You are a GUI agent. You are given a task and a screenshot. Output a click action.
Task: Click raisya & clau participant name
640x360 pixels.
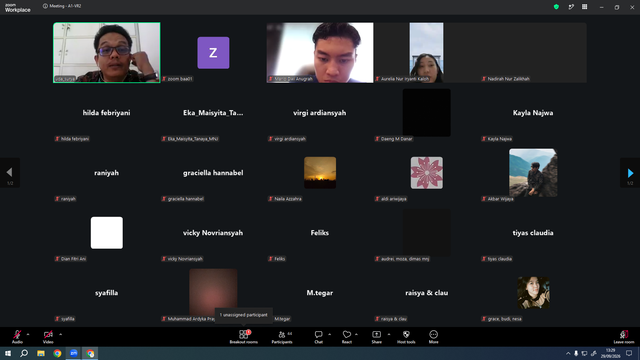(x=427, y=293)
